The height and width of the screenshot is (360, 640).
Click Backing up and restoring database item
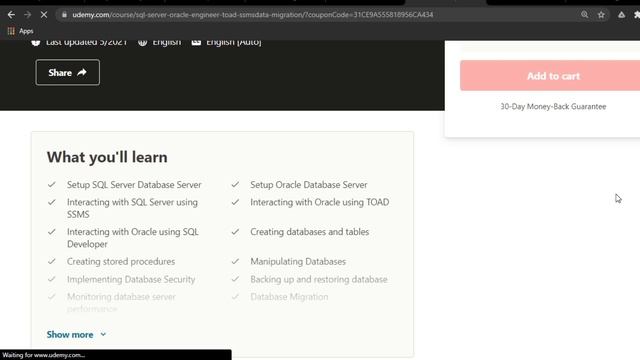coord(319,280)
